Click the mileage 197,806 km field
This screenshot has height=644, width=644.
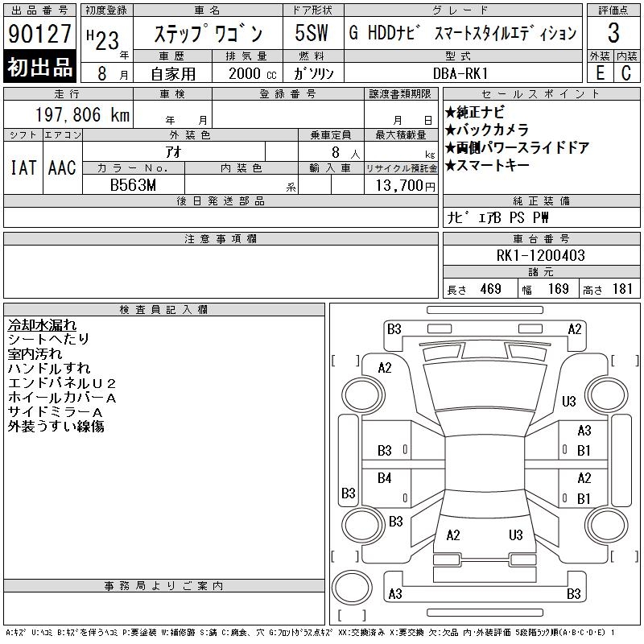pos(68,114)
